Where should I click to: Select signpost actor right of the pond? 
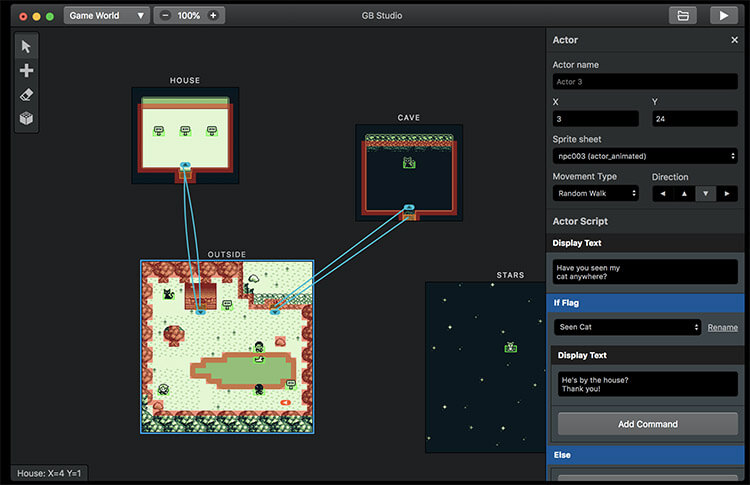click(x=291, y=384)
